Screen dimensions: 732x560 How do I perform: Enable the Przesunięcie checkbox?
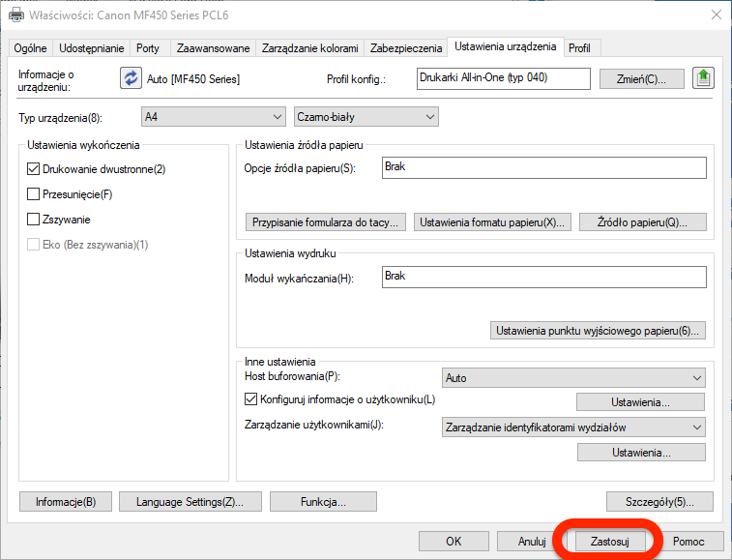point(35,194)
